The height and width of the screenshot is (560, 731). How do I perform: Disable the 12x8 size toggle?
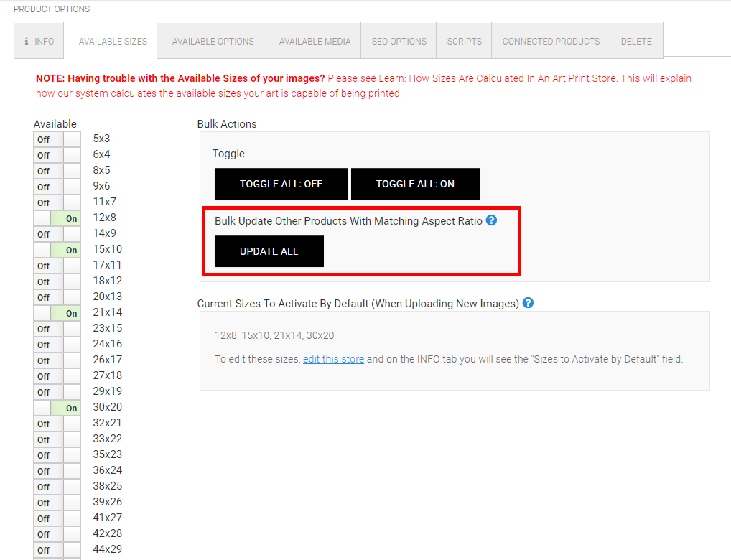click(x=57, y=218)
